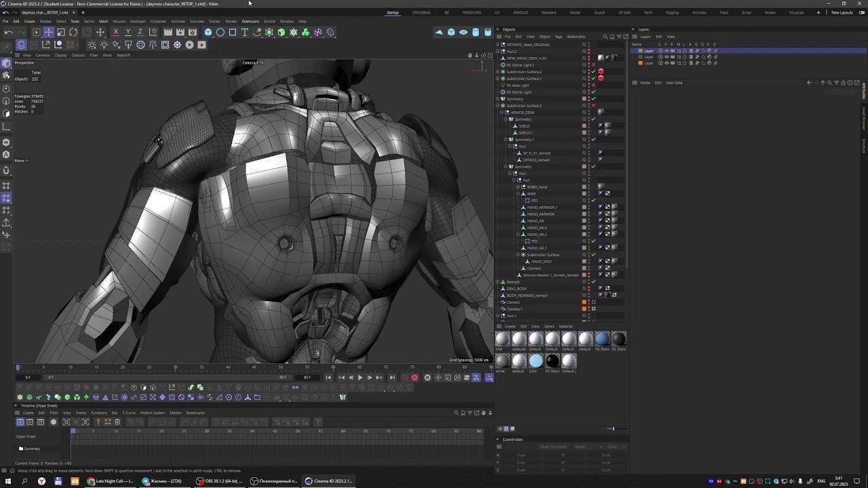Viewport: 868px width, 488px height.
Task: Click the New Layouts button
Action: [x=842, y=12]
